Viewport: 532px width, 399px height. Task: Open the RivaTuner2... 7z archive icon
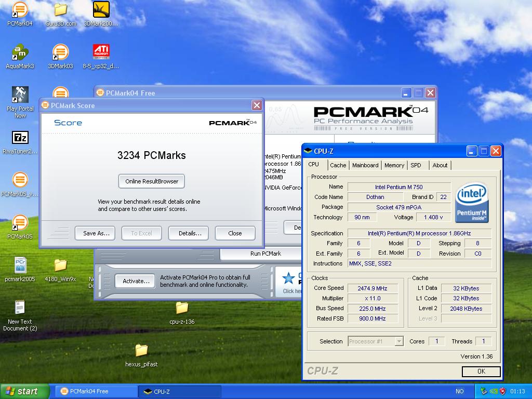point(20,142)
